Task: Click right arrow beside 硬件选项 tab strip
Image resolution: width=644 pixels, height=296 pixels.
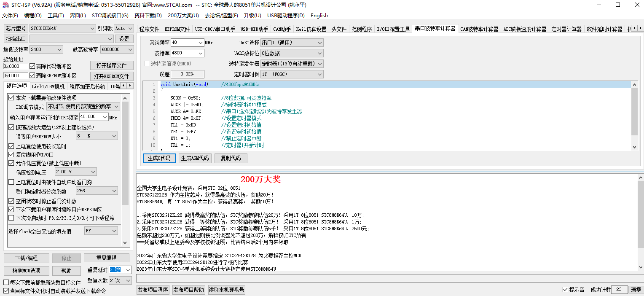Action: pos(130,86)
